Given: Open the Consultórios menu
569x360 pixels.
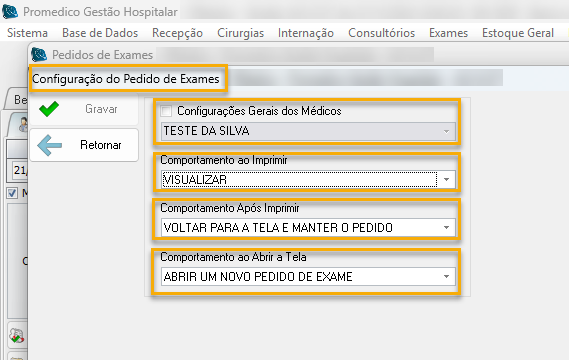Looking at the screenshot, I should click(x=381, y=33).
